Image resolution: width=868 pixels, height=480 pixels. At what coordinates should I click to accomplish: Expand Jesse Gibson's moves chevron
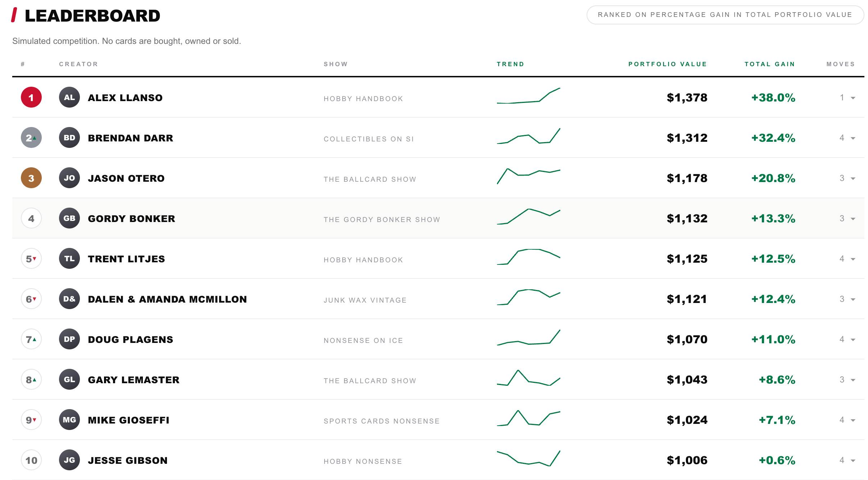click(x=853, y=461)
